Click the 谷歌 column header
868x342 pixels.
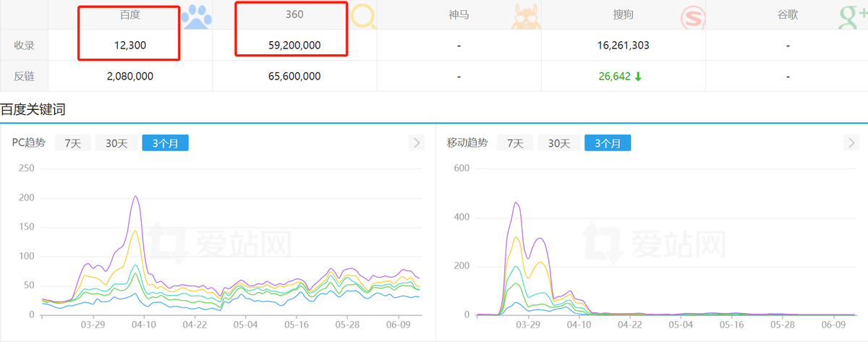point(787,14)
